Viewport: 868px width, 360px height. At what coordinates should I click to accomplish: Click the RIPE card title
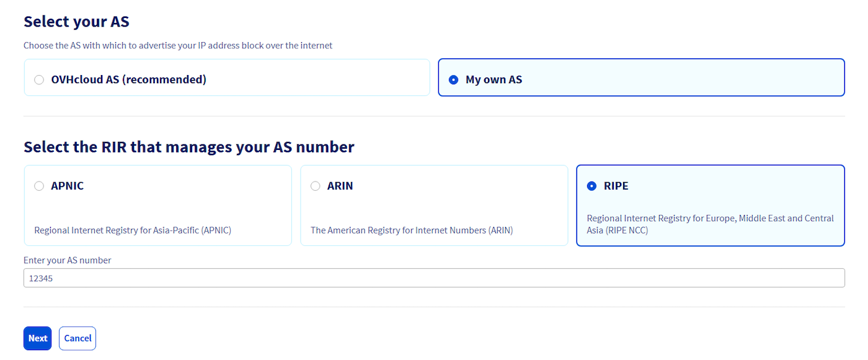(x=616, y=186)
